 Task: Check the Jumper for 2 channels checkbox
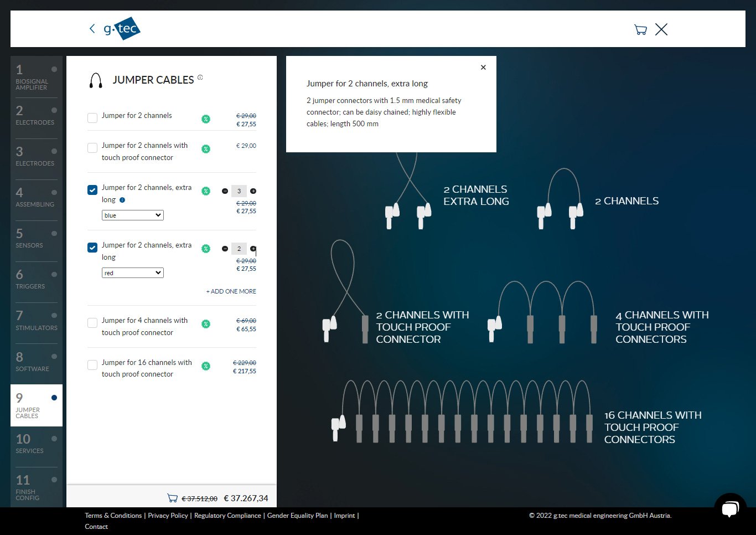pos(92,118)
